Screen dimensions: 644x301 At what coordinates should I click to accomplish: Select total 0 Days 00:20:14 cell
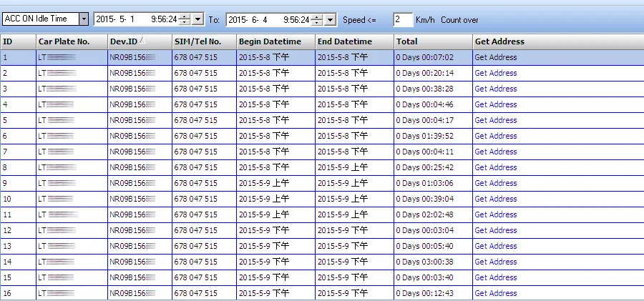tap(433, 73)
